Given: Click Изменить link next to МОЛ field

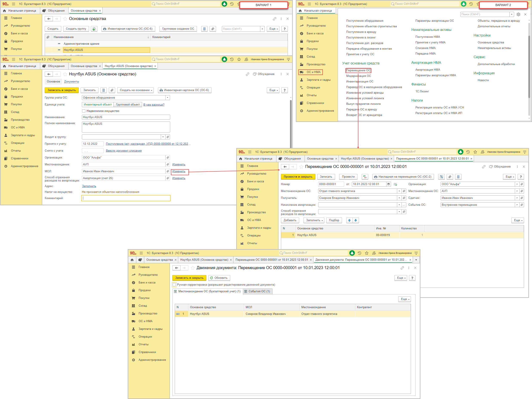Looking at the screenshot, I should click(x=179, y=171).
